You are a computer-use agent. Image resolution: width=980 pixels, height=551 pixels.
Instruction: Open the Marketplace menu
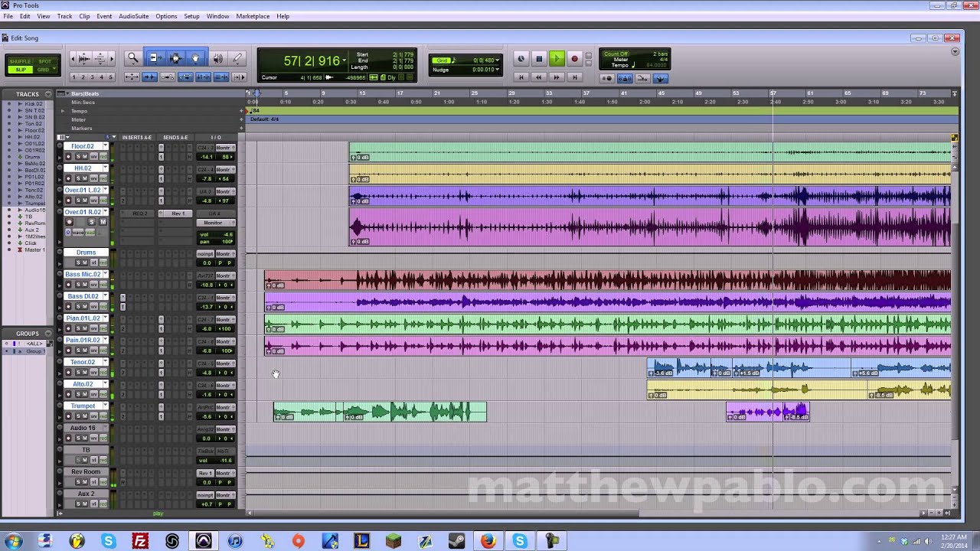point(253,16)
